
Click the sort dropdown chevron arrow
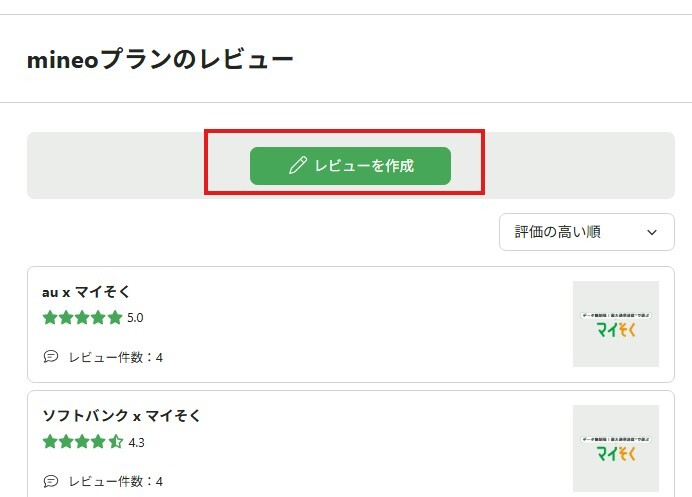653,232
